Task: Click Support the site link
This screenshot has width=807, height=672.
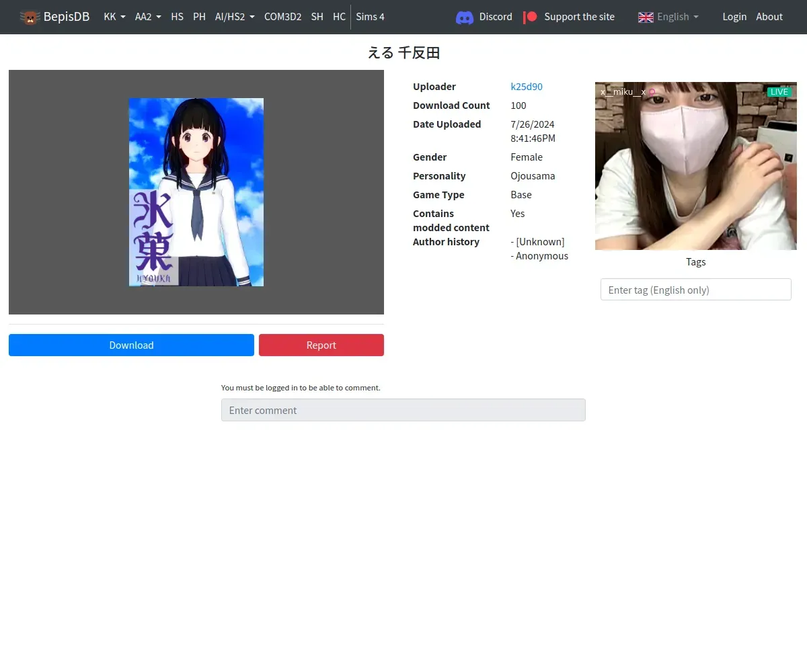Action: [579, 17]
